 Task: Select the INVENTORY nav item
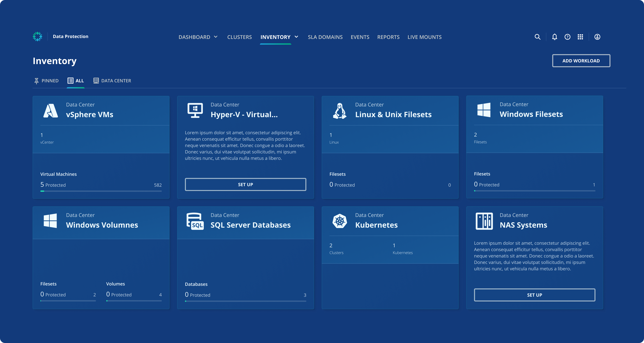[x=275, y=37]
